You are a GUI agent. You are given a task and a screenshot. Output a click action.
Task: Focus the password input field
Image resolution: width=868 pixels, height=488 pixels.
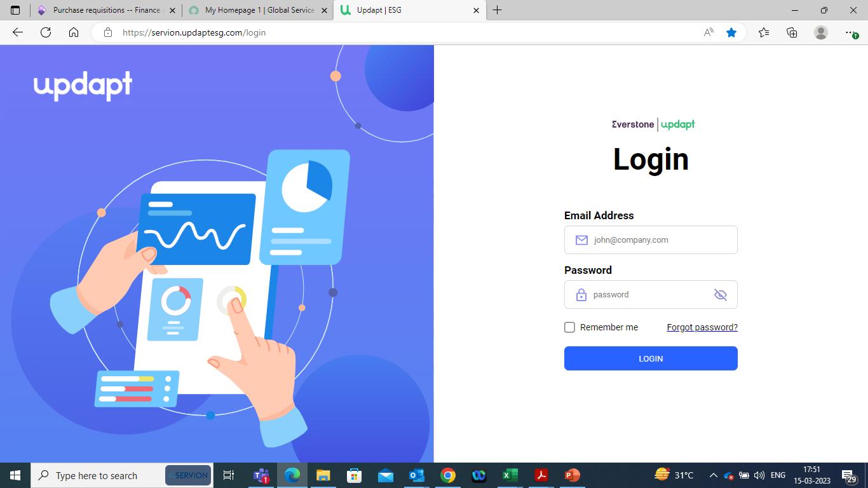[651, 295]
